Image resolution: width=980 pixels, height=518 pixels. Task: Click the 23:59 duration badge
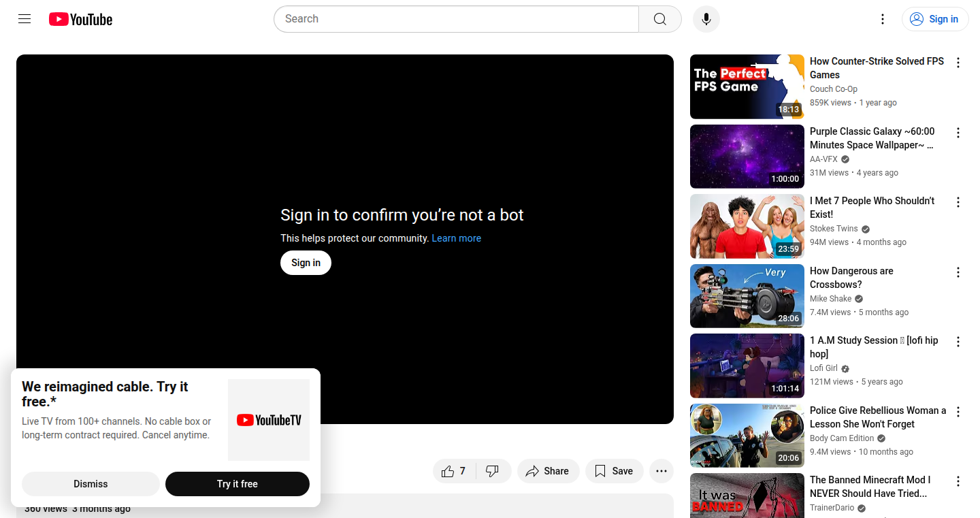pyautogui.click(x=789, y=249)
